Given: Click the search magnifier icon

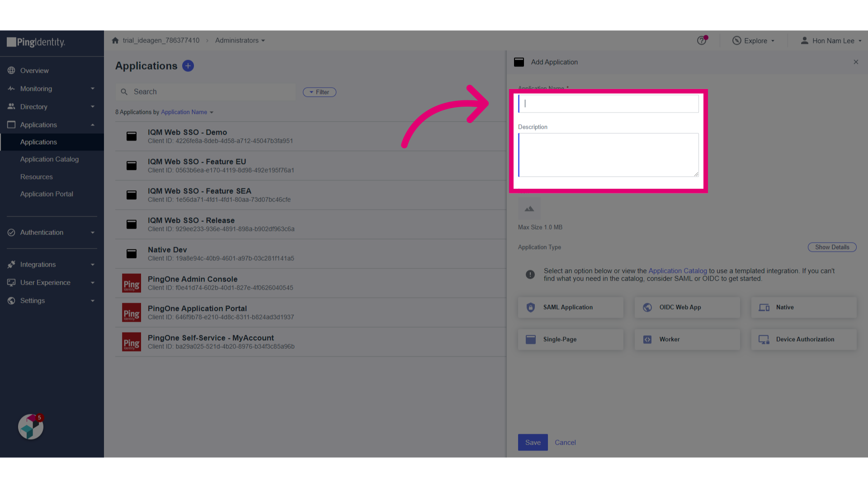Looking at the screenshot, I should [124, 92].
